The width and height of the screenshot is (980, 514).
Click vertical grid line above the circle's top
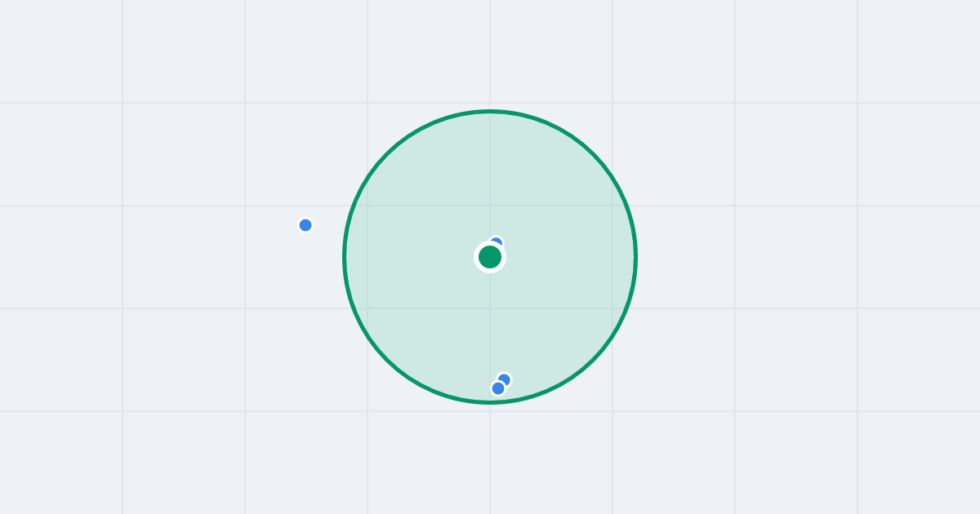490,53
